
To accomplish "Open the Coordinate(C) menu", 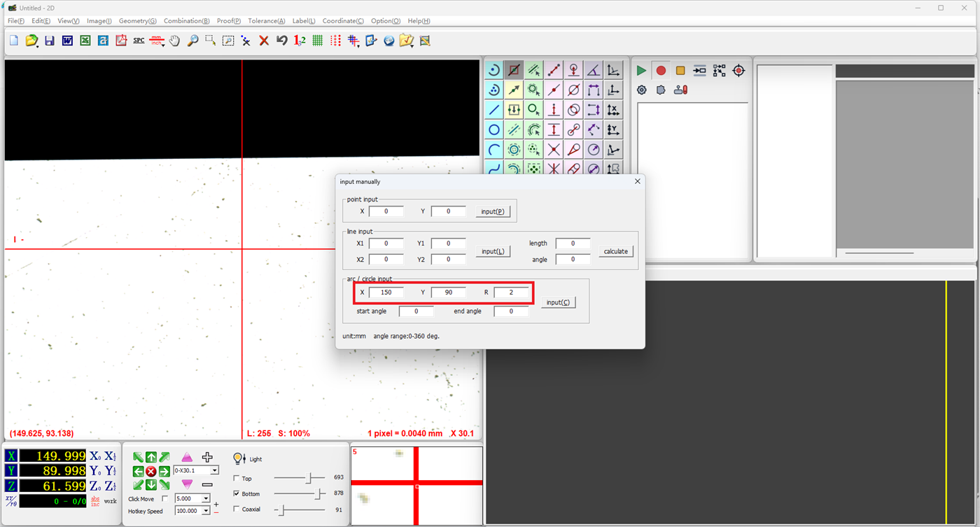I will [x=343, y=21].
